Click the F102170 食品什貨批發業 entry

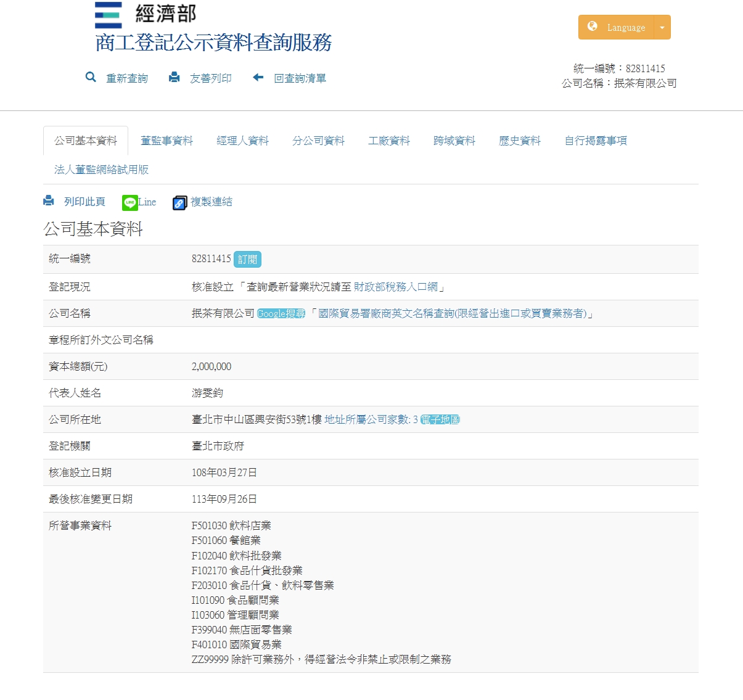click(247, 570)
